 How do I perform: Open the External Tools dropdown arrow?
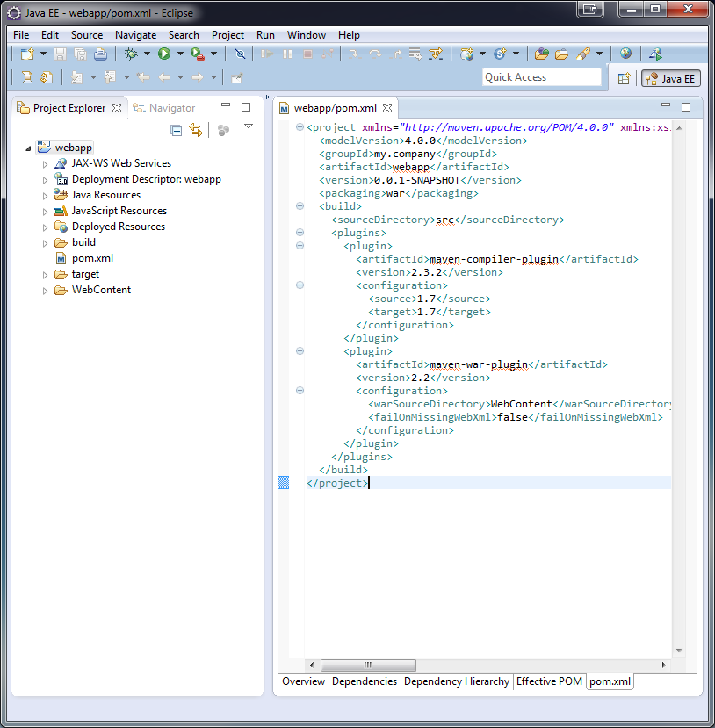pos(213,54)
